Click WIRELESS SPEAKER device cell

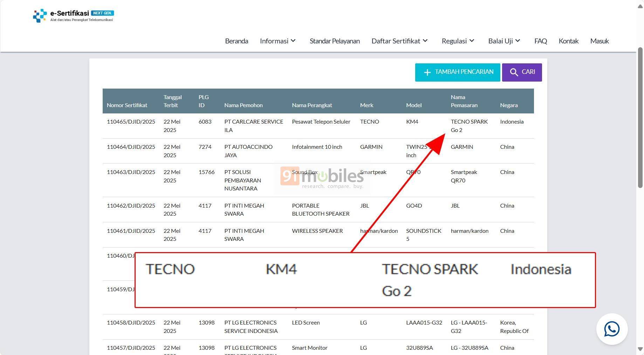point(317,231)
